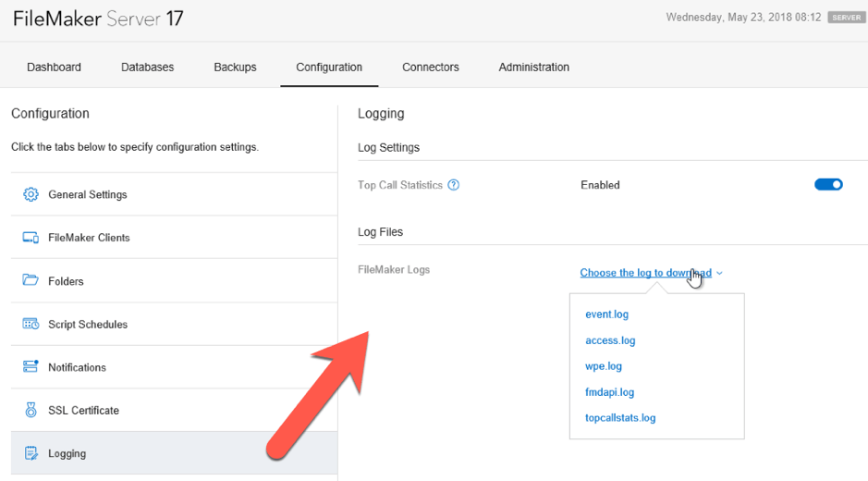
Task: Click the Notifications icon in sidebar
Action: [31, 367]
